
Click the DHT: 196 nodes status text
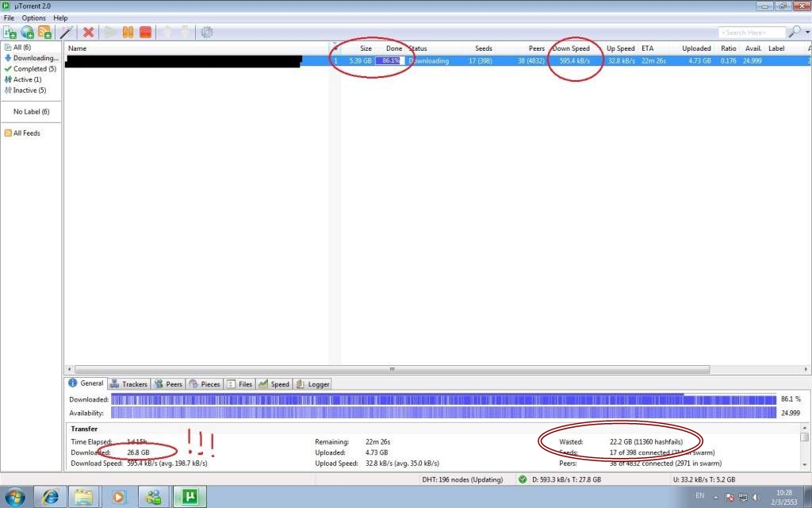(x=462, y=479)
